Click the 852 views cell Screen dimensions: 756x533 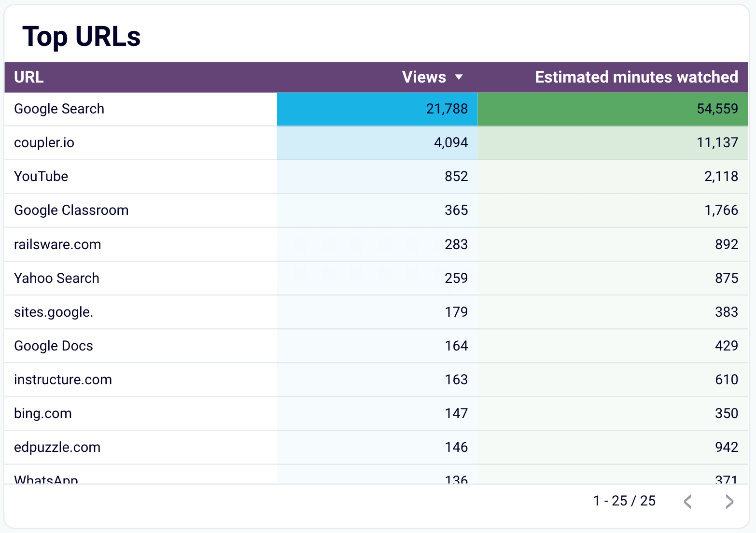pyautogui.click(x=378, y=177)
